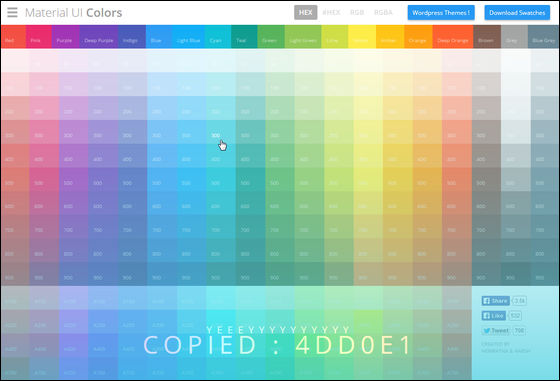The image size is (560, 381).
Task: Select the Orange column header
Action: (x=418, y=36)
